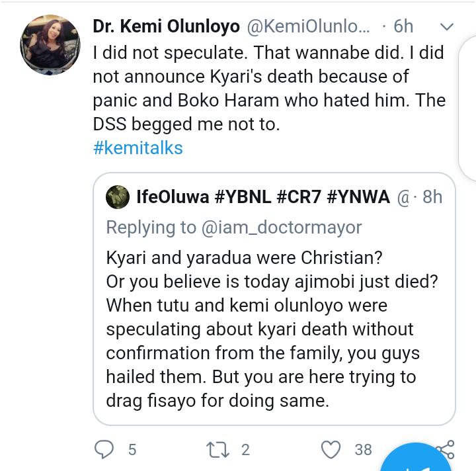This screenshot has height=471, width=476.
Task: Tap the Dr. Kemi Olunloyo display name
Action: tap(166, 27)
